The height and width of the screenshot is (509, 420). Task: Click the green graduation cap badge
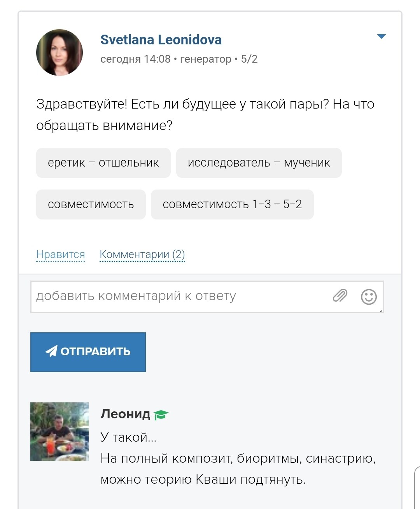point(161,415)
